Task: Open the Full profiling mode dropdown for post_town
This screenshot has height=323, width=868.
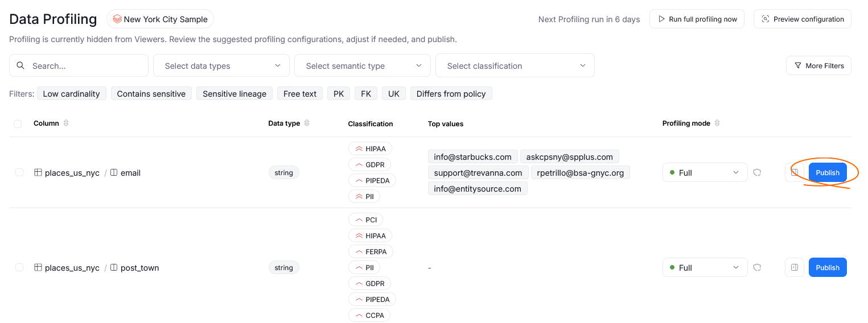Action: coord(705,267)
